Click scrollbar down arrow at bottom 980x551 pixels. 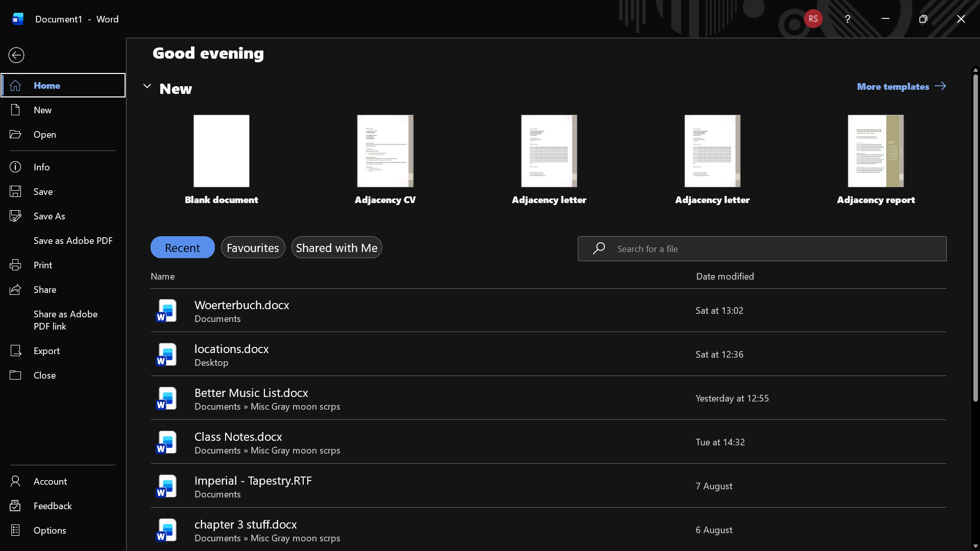[975, 546]
